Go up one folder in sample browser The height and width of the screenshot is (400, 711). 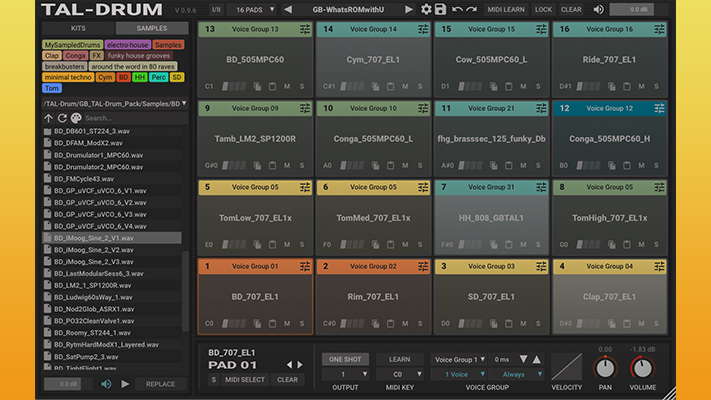tap(48, 118)
